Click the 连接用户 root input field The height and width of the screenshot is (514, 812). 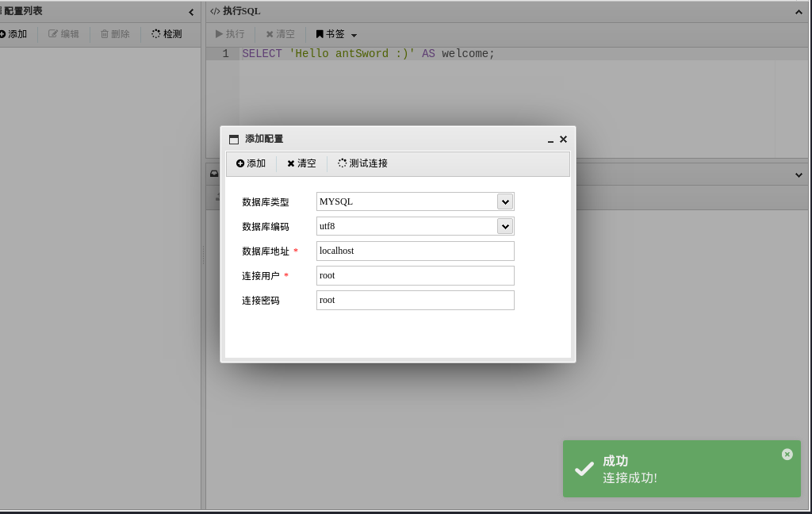[x=416, y=276]
